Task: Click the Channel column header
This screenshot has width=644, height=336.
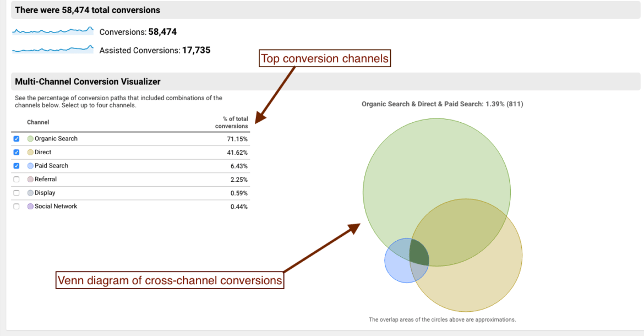Action: [37, 122]
